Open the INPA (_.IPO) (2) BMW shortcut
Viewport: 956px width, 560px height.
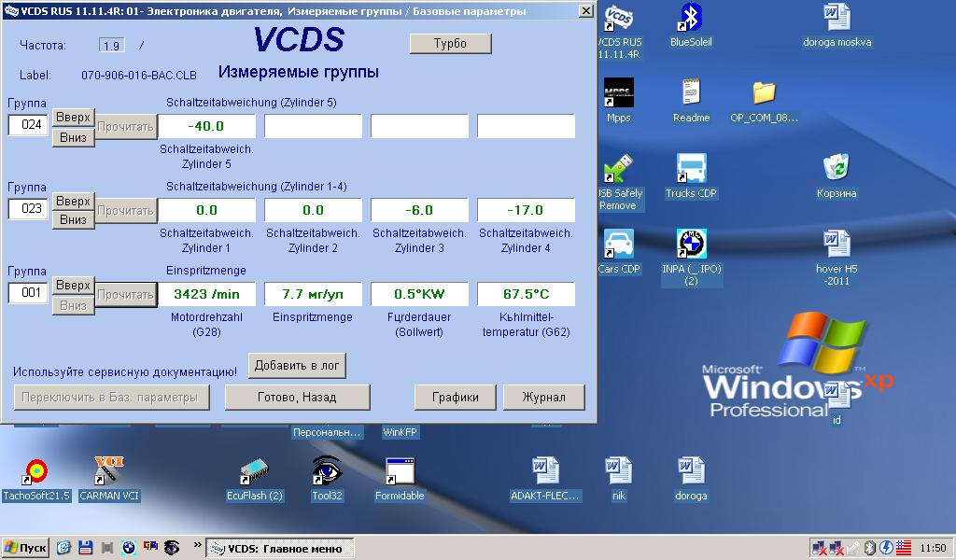pos(691,258)
